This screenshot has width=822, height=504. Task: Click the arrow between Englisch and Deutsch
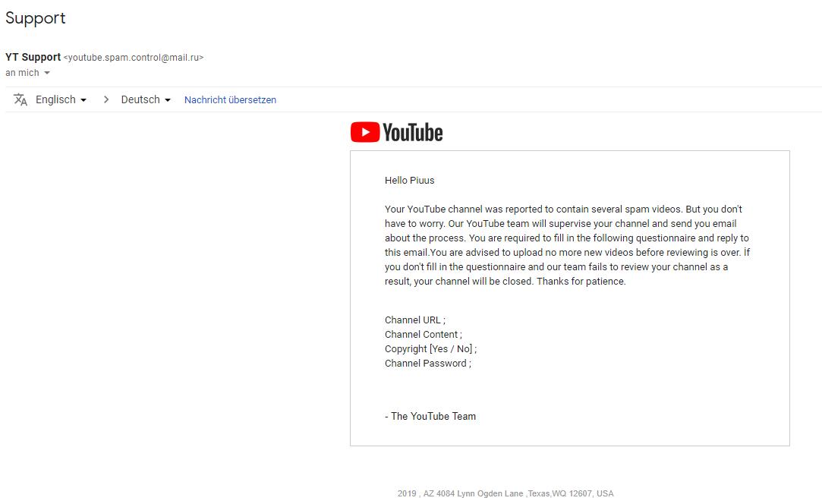pos(106,99)
